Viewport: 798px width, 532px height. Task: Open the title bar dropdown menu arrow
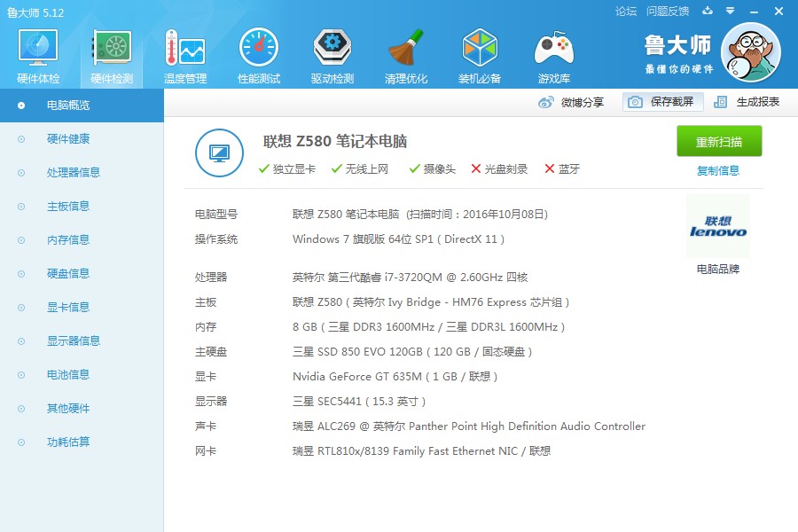(x=730, y=11)
